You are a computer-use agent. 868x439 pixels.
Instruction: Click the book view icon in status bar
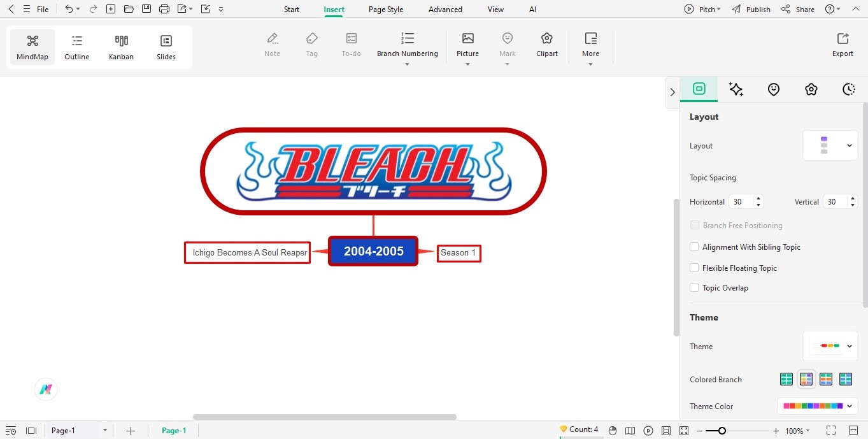point(630,431)
